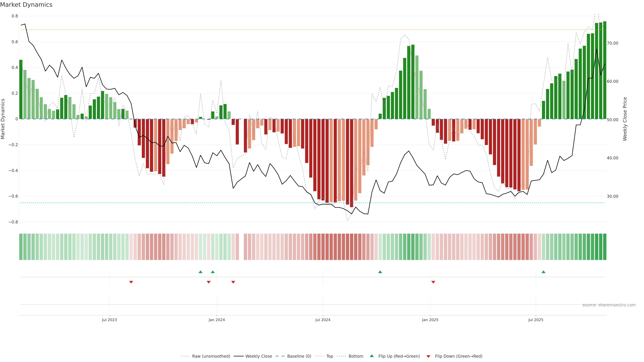This screenshot has width=644, height=362.
Task: Click the Flip Up marker just before Jan 2024
Action: (213, 272)
